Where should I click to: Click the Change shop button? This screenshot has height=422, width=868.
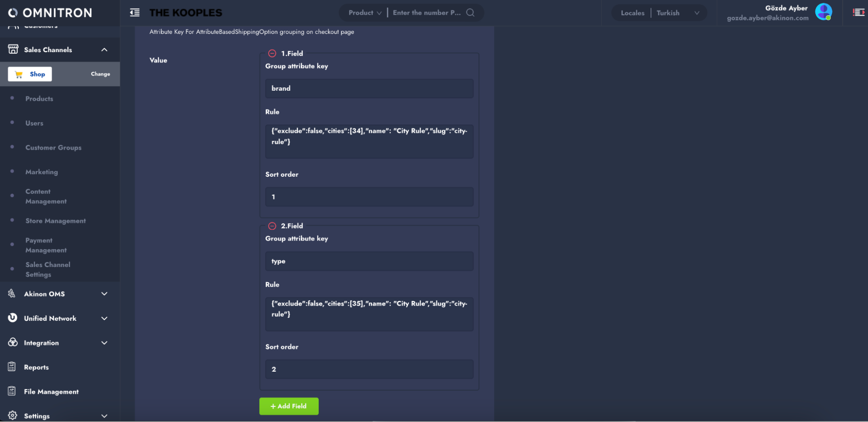coord(100,74)
